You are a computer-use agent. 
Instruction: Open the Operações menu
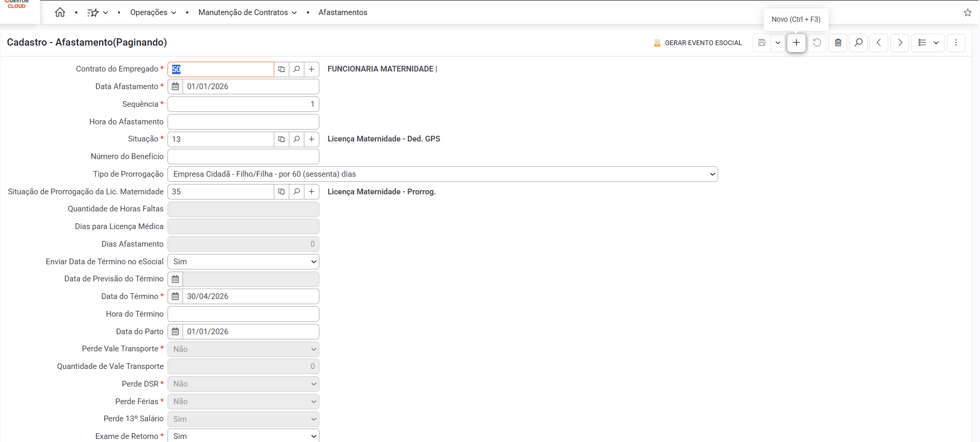[x=153, y=12]
